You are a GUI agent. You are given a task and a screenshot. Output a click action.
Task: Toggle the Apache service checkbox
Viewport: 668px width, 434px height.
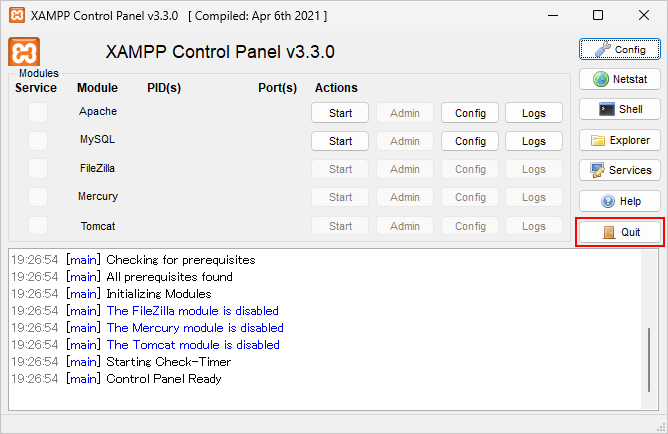tap(38, 112)
